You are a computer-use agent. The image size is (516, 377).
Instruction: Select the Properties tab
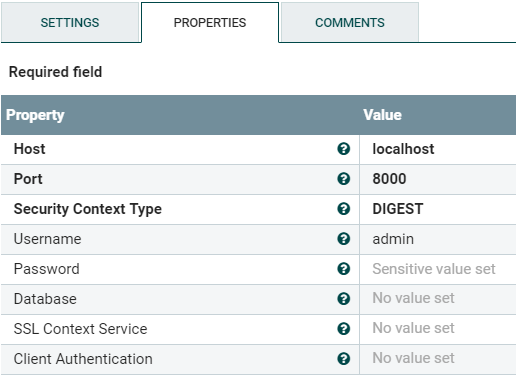tap(210, 22)
